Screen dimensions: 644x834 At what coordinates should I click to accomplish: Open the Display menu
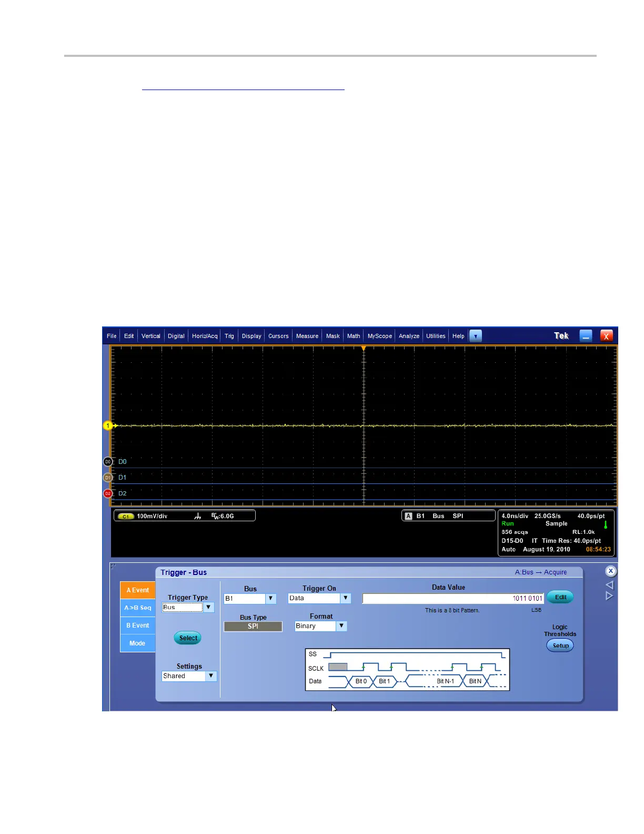point(251,336)
